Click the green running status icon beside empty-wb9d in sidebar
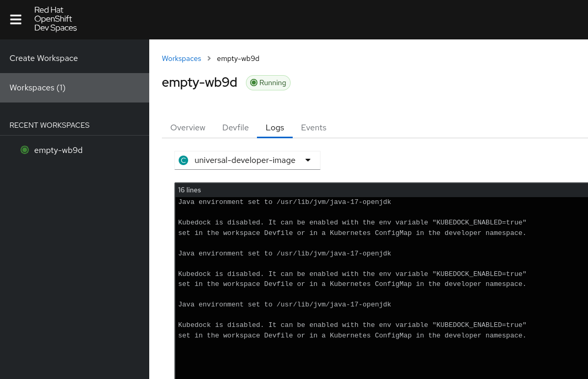The image size is (588, 379). tap(25, 150)
